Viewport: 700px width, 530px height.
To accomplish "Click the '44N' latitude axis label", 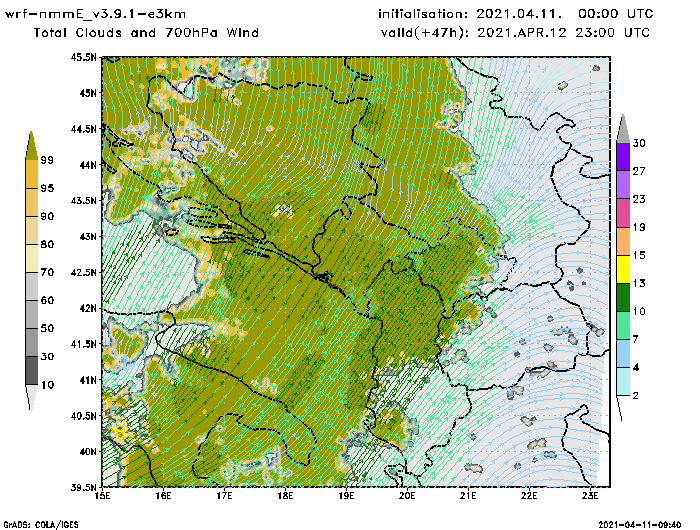I will pos(88,165).
